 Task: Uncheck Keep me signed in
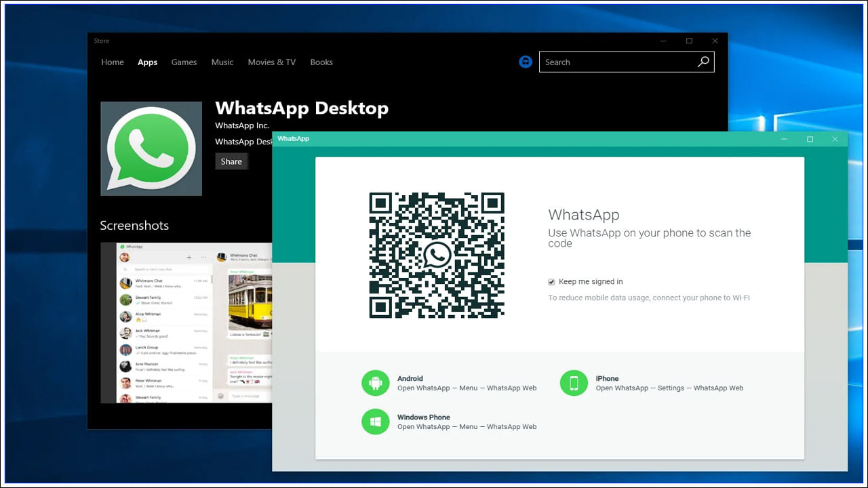coord(552,282)
